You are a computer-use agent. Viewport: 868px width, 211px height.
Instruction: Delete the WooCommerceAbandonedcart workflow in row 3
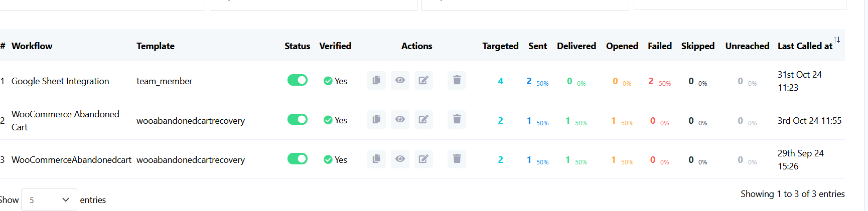[457, 159]
